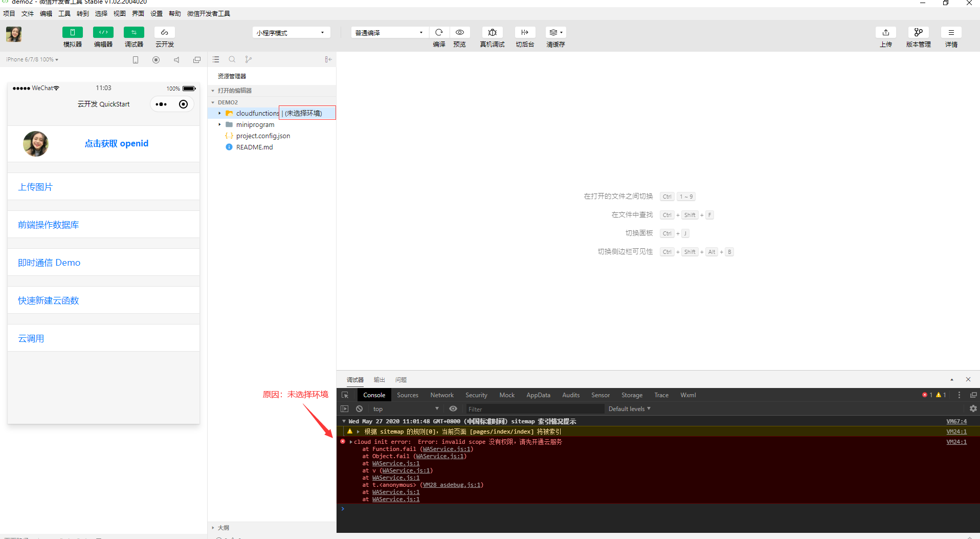Image resolution: width=980 pixels, height=539 pixels.
Task: Open the cloud development console
Action: tap(165, 32)
